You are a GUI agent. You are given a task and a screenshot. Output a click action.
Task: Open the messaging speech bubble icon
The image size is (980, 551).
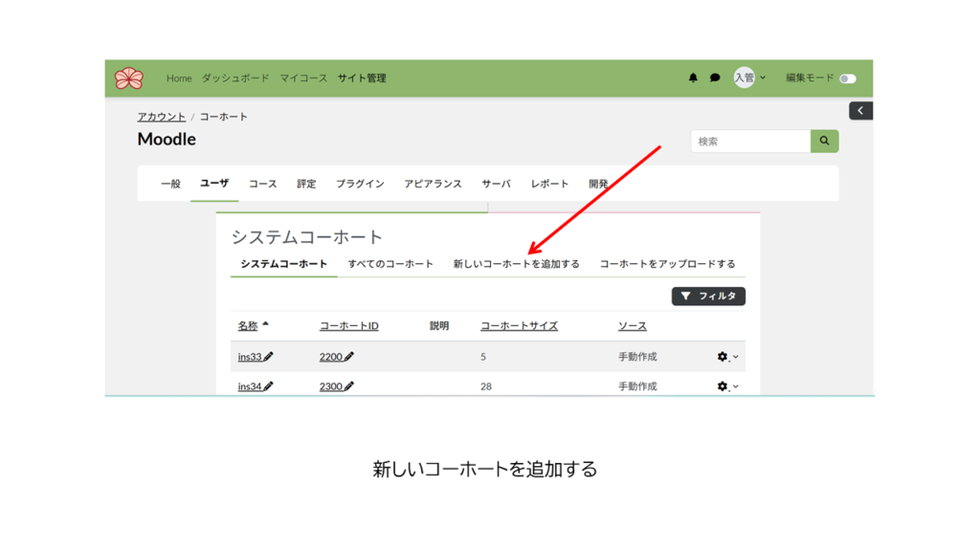[715, 78]
